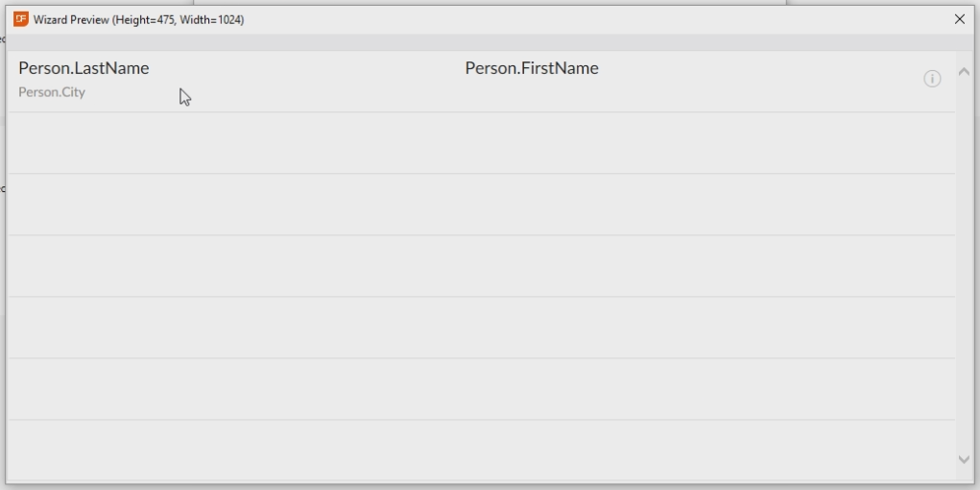980x490 pixels.
Task: Select the third empty list row
Action: click(480, 205)
